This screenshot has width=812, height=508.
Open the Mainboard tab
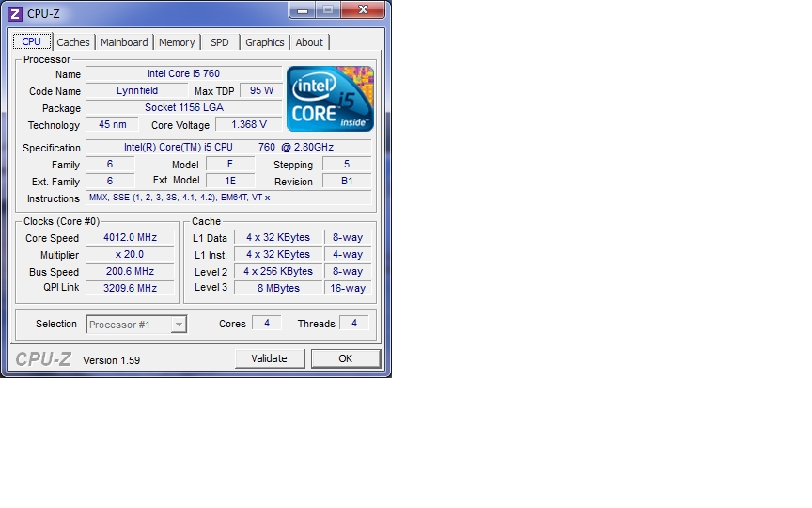pos(124,42)
